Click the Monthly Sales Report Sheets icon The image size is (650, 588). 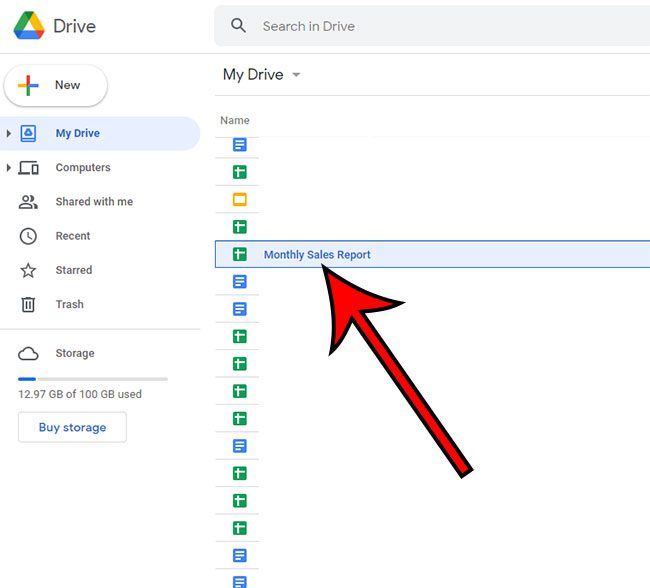click(240, 255)
